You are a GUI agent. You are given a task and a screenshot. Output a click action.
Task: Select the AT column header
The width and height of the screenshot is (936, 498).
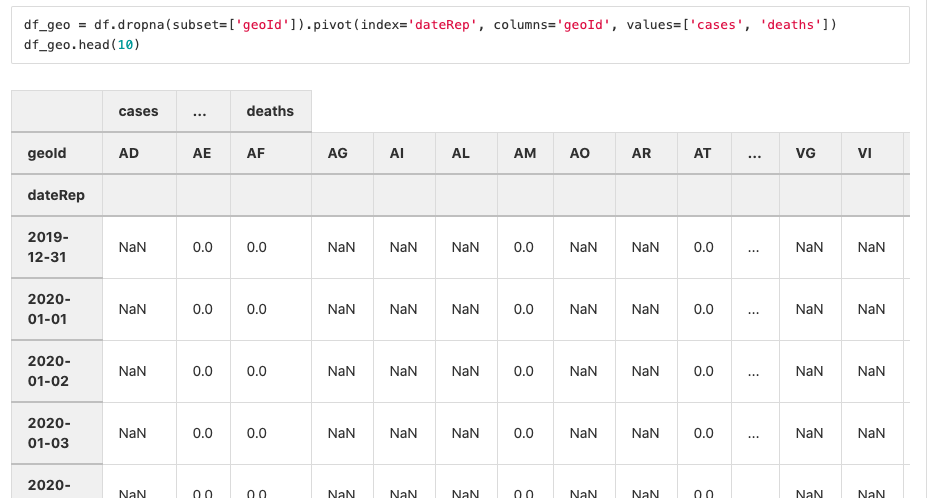click(x=704, y=153)
